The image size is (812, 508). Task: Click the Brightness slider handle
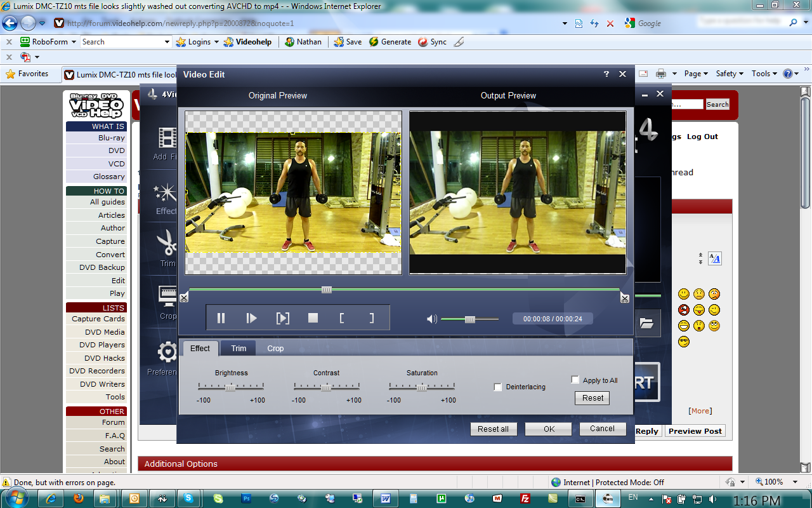coord(230,387)
